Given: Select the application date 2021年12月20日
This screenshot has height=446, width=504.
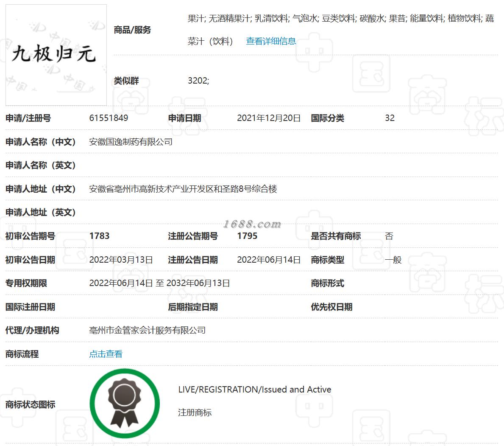Looking at the screenshot, I should tap(269, 118).
